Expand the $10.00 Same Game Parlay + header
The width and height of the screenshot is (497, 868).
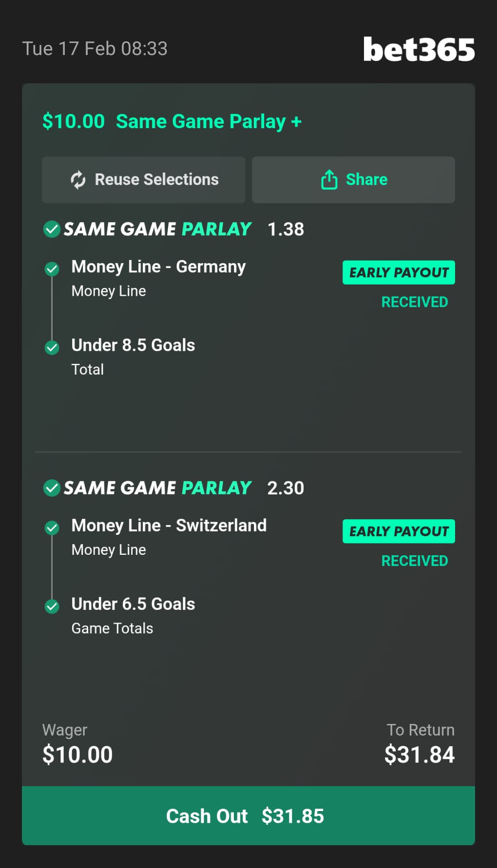pyautogui.click(x=172, y=121)
